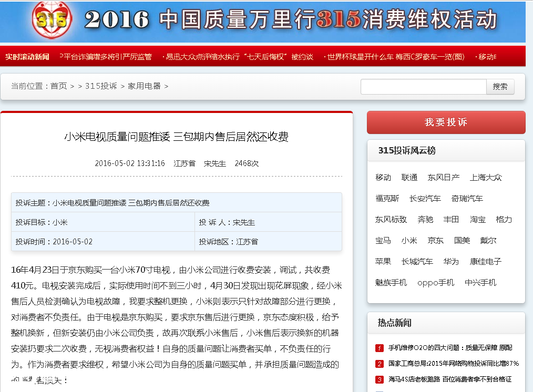Select 东风日产 in the complaint ranking
Image resolution: width=533 pixels, height=392 pixels.
tap(444, 177)
